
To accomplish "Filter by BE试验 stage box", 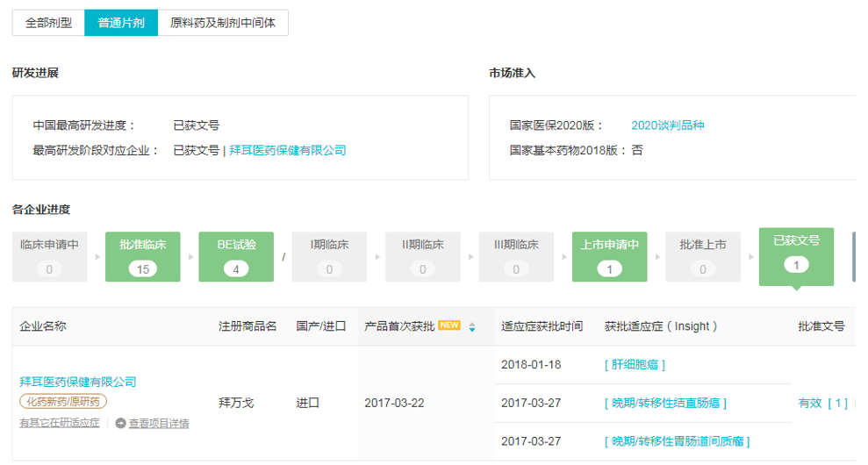I will pyautogui.click(x=236, y=256).
